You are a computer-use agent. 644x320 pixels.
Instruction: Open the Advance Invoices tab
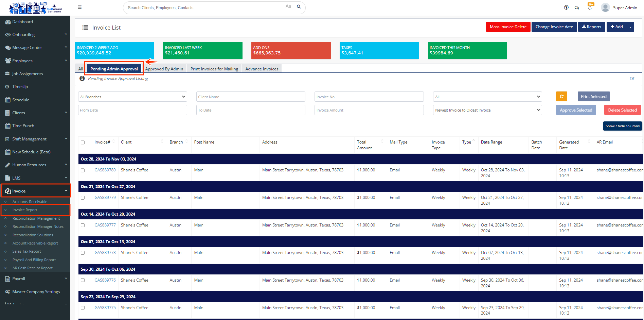click(262, 69)
